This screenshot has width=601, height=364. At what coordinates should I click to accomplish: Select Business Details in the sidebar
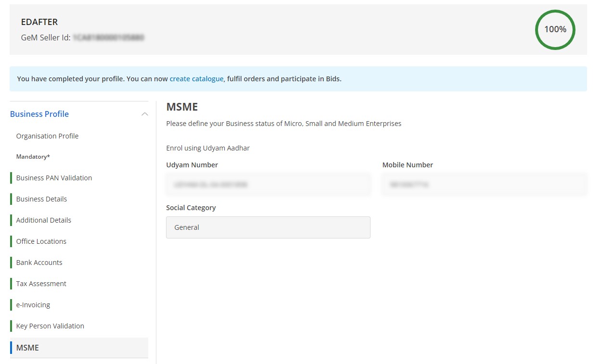click(41, 199)
